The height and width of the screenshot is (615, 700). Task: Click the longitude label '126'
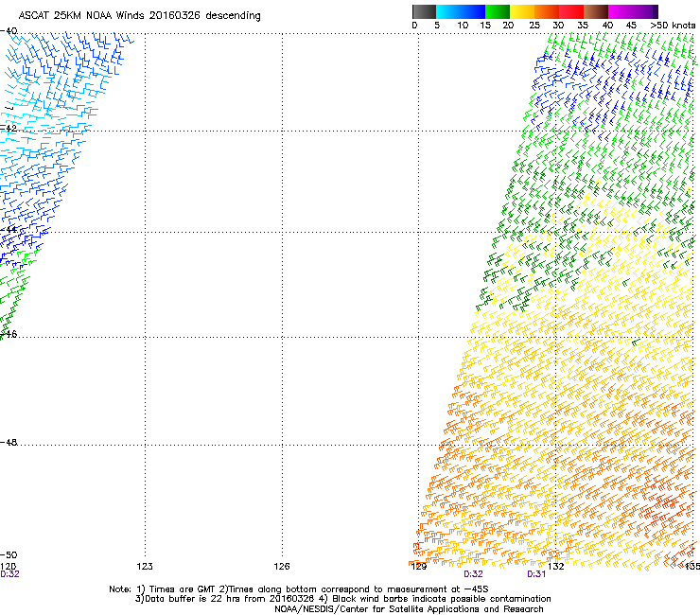[282, 567]
